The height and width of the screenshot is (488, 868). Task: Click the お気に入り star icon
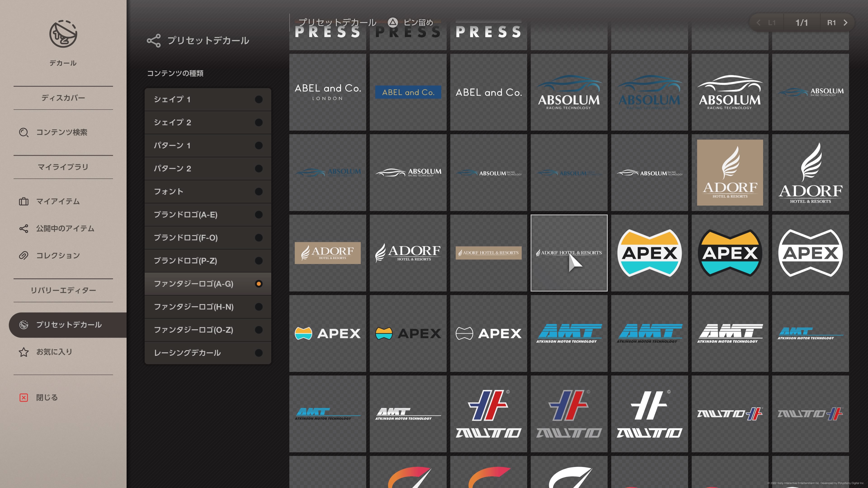pos(24,352)
